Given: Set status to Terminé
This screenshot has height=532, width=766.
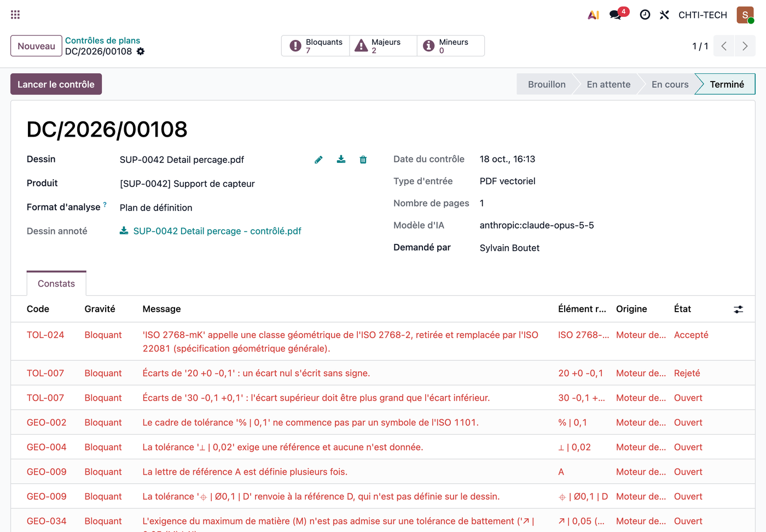Looking at the screenshot, I should [x=727, y=84].
